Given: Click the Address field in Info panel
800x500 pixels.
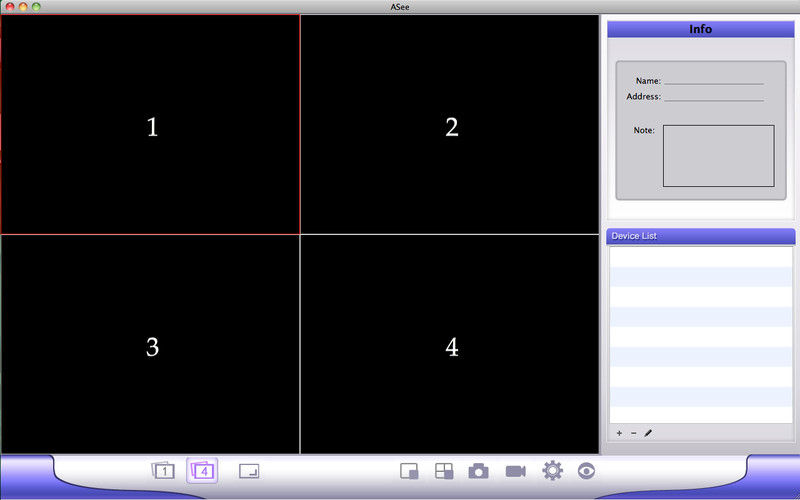Looking at the screenshot, I should (714, 96).
